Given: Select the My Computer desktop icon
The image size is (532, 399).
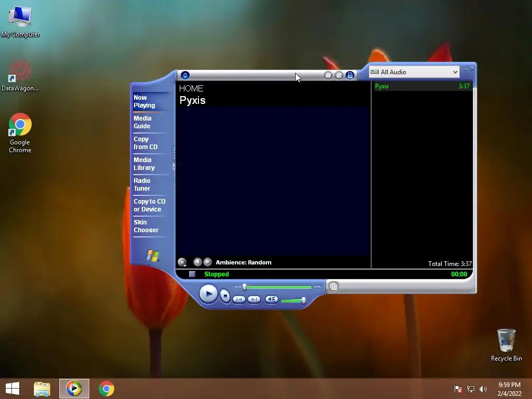Looking at the screenshot, I should [20, 22].
